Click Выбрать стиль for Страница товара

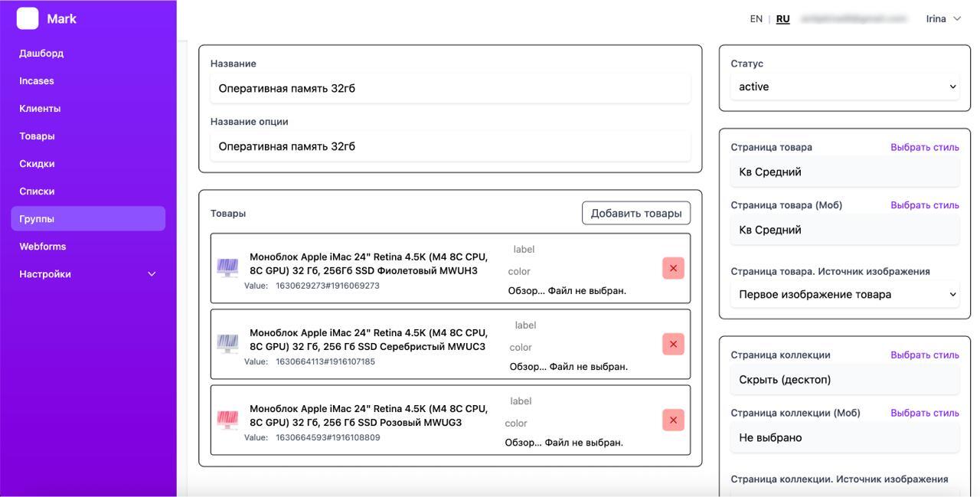pyautogui.click(x=924, y=147)
